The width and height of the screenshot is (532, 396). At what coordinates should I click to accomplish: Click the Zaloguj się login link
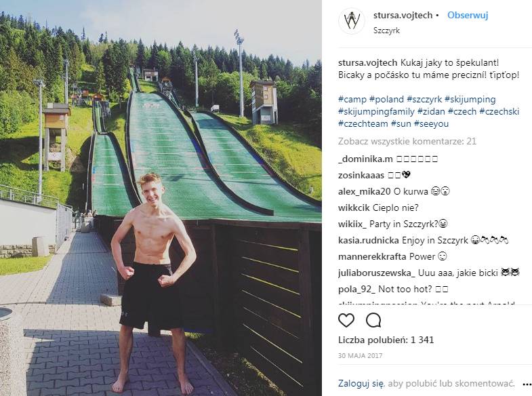pos(361,383)
